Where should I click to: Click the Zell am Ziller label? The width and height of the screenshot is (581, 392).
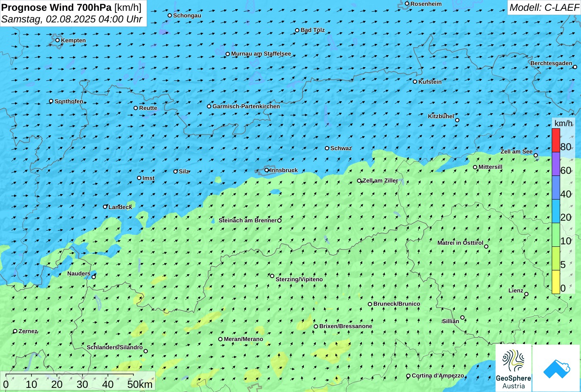coord(380,181)
